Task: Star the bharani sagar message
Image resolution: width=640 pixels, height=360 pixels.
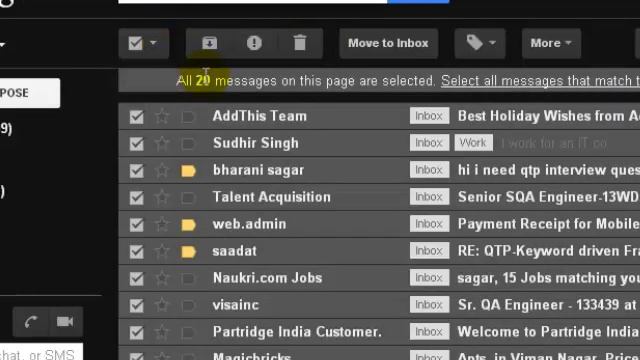Action: tap(162, 171)
